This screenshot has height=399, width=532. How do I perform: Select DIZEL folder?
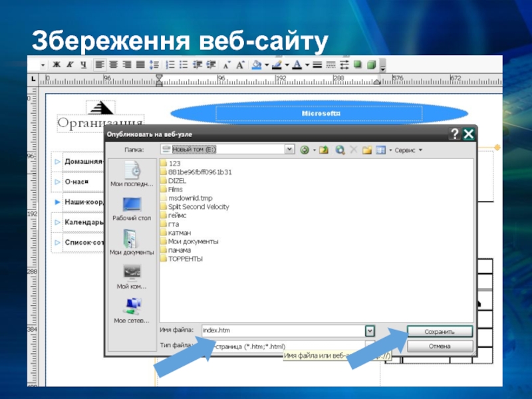pyautogui.click(x=174, y=180)
